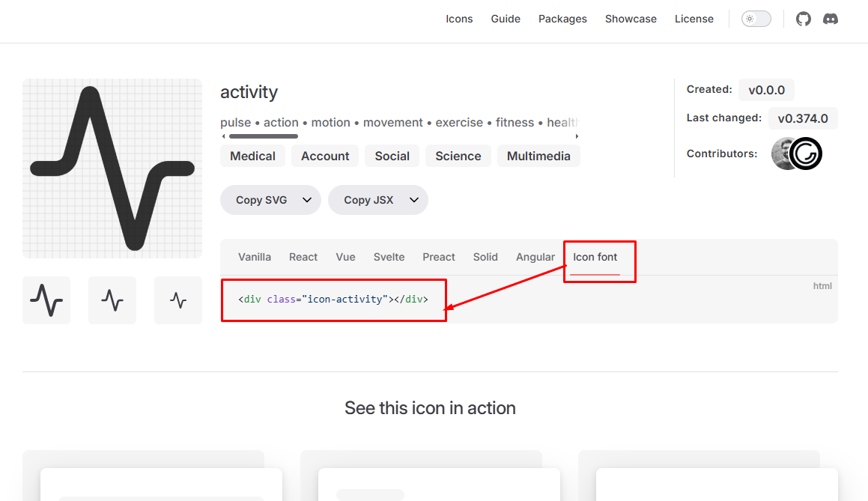Select the large activity icon preview
Image resolution: width=868 pixels, height=501 pixels.
click(x=112, y=168)
